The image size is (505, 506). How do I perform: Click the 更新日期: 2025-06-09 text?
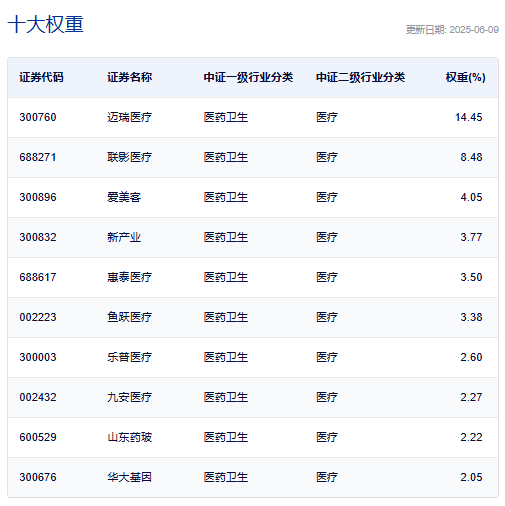(452, 30)
